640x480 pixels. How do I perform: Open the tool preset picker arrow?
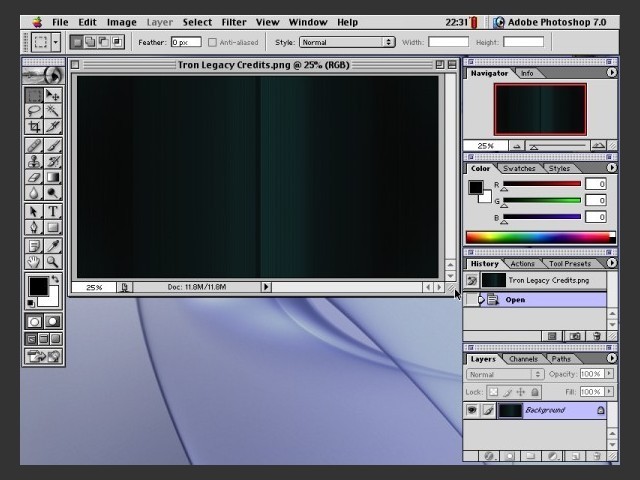tap(56, 42)
